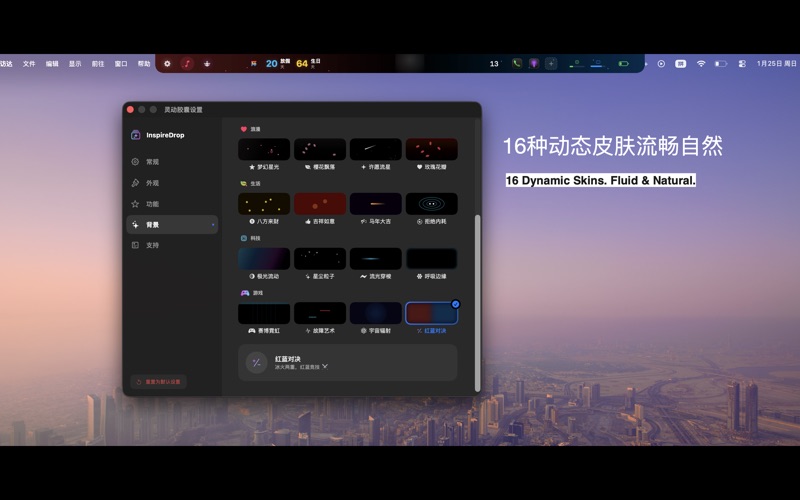Image resolution: width=800 pixels, height=500 pixels.
Task: Choose the 吉祥如意 red skin thumbnail
Action: point(320,204)
